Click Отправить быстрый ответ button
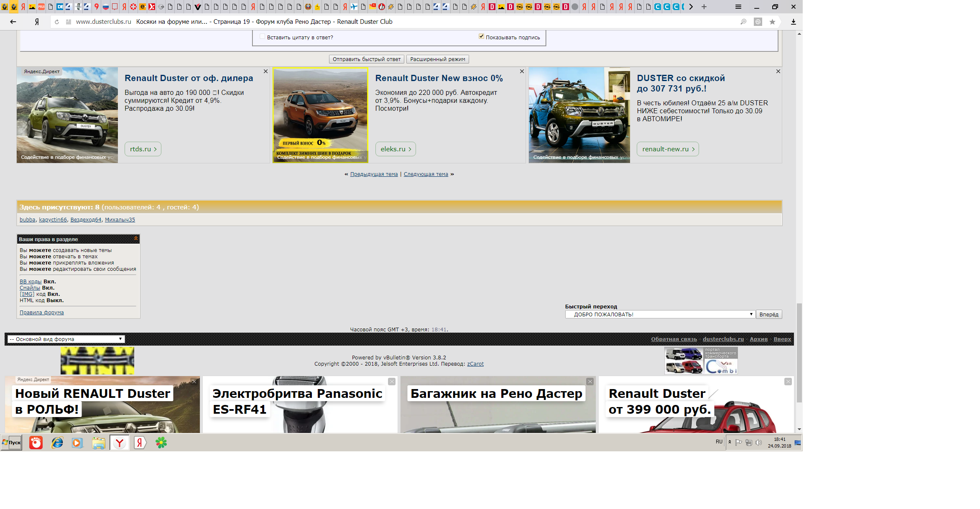Image resolution: width=980 pixels, height=509 pixels. coord(366,59)
